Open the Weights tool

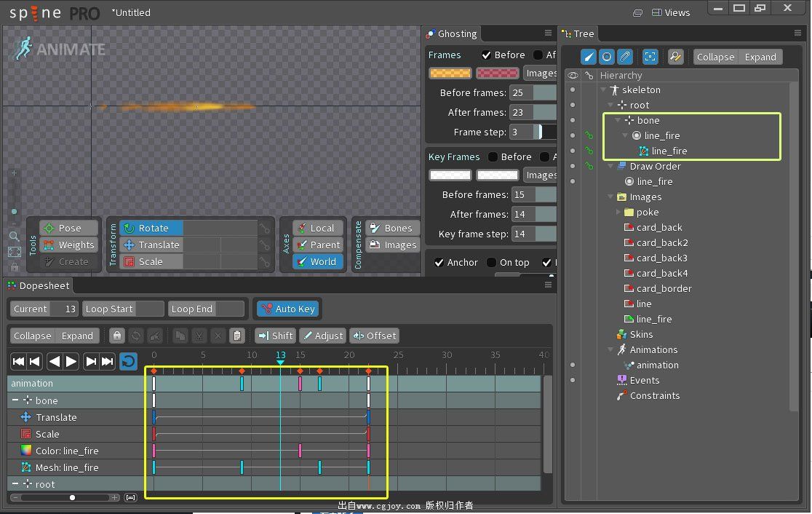69,245
